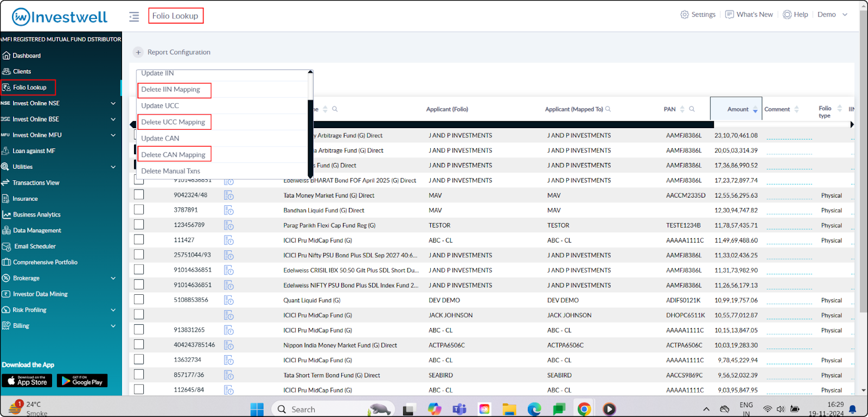The height and width of the screenshot is (417, 868).
Task: Select checkbox for folio 3787891
Action: pyautogui.click(x=139, y=210)
